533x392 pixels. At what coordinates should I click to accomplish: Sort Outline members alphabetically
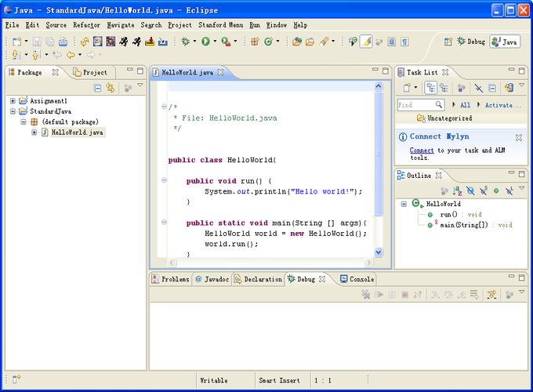point(457,191)
